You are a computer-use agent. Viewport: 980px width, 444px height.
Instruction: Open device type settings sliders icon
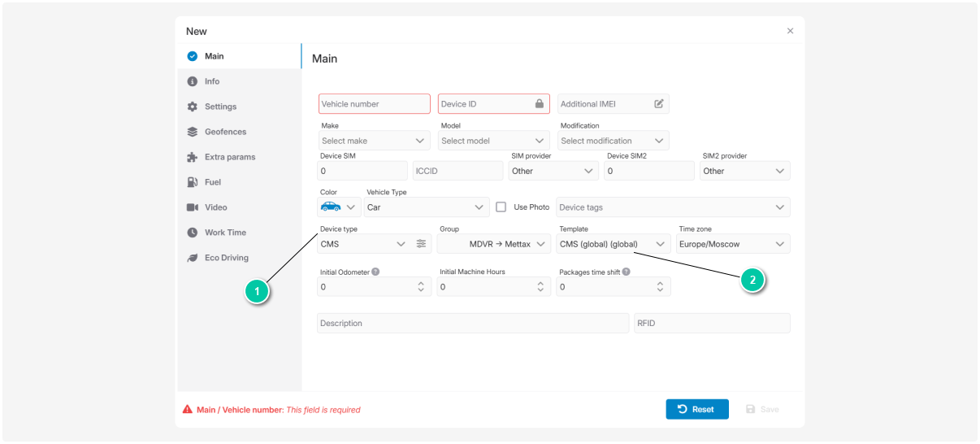421,244
